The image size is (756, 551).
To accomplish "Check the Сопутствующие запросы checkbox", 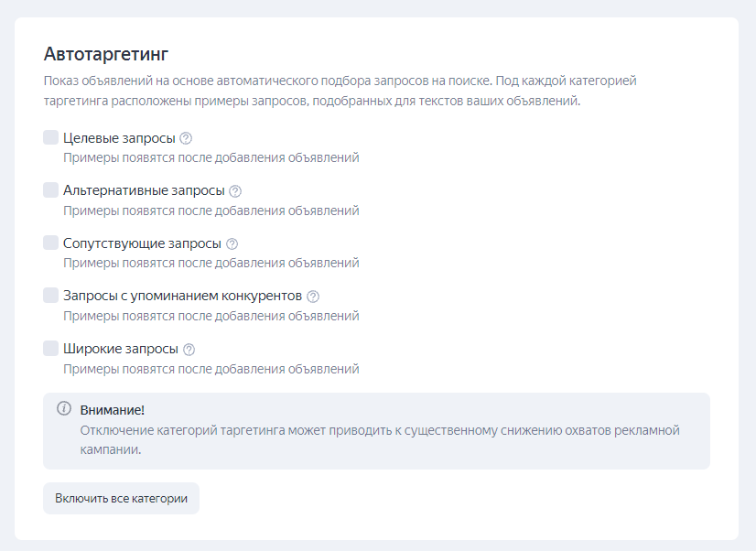I will 51,243.
